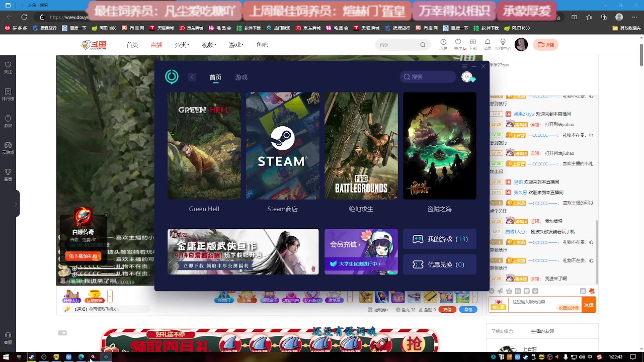Viewport: 644px width, 362px height.
Task: Open the 背包 button
Action: [x=468, y=310]
